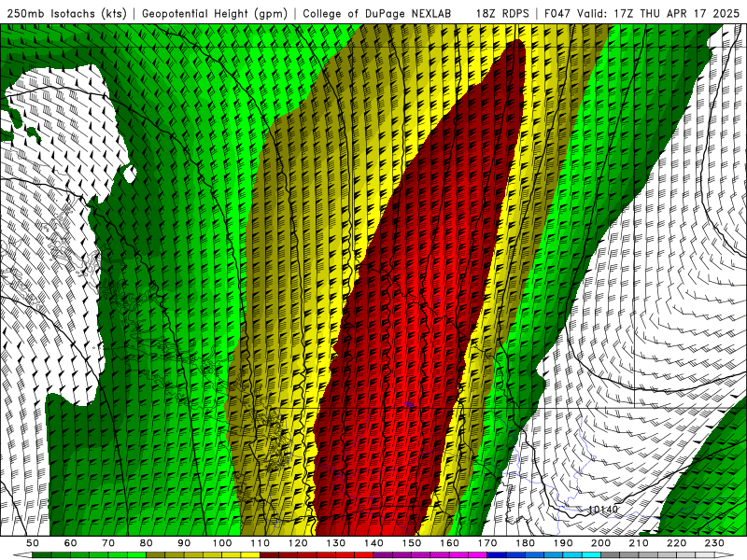The image size is (747, 560).
Task: Click the "Valid: 17Z THU APR 17 2025" text
Action: (658, 13)
